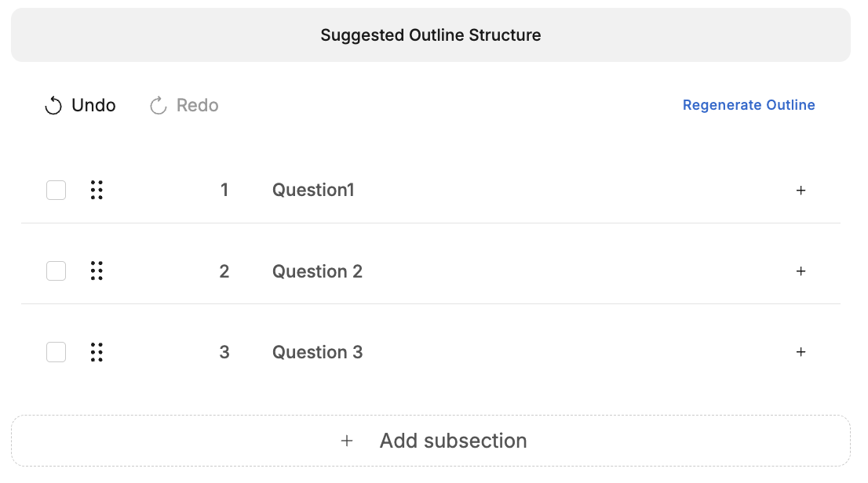The width and height of the screenshot is (868, 483).
Task: Click the plus icon in Add subsection
Action: click(x=347, y=441)
